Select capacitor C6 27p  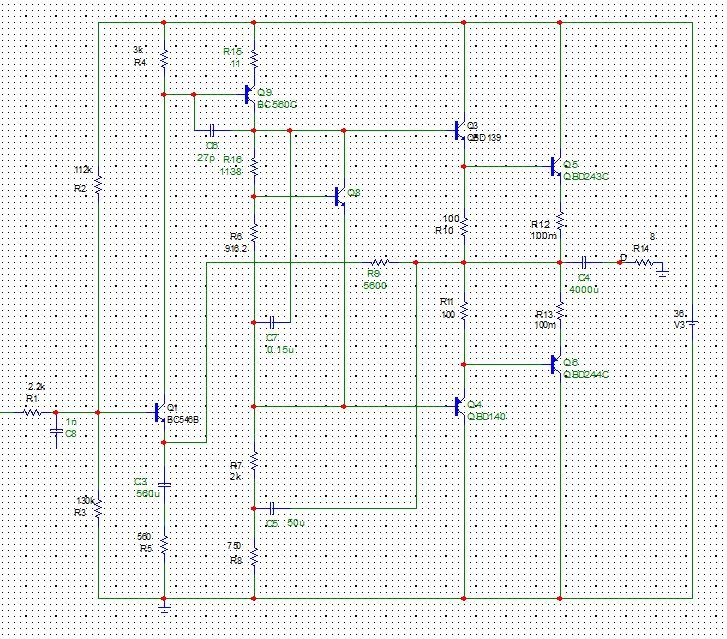point(212,130)
